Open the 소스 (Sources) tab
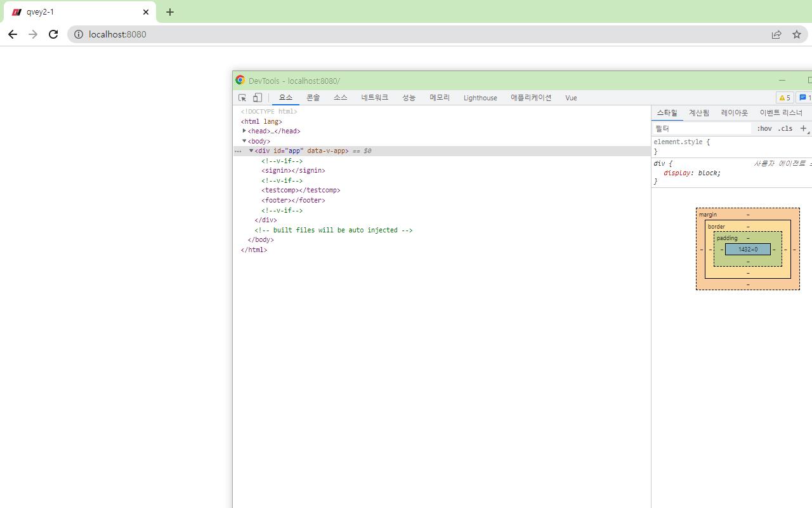The height and width of the screenshot is (508, 812). click(341, 98)
